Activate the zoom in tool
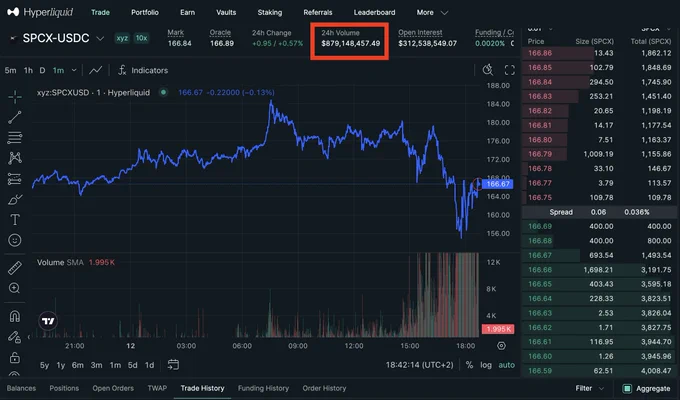 (14, 288)
